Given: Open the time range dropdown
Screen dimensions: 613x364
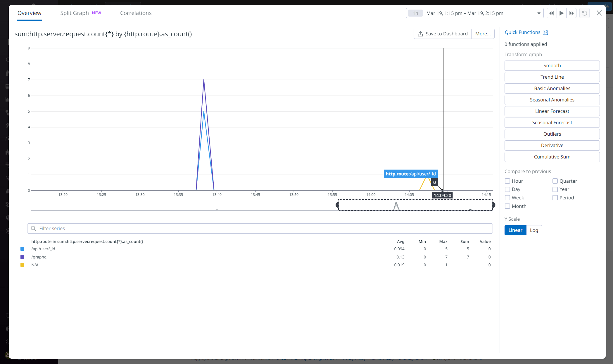Looking at the screenshot, I should point(539,13).
